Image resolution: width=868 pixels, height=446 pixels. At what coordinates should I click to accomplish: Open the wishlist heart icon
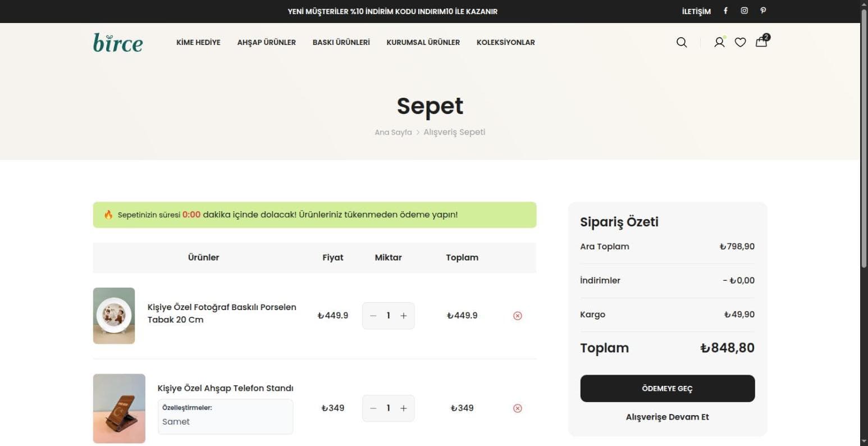[x=741, y=42]
